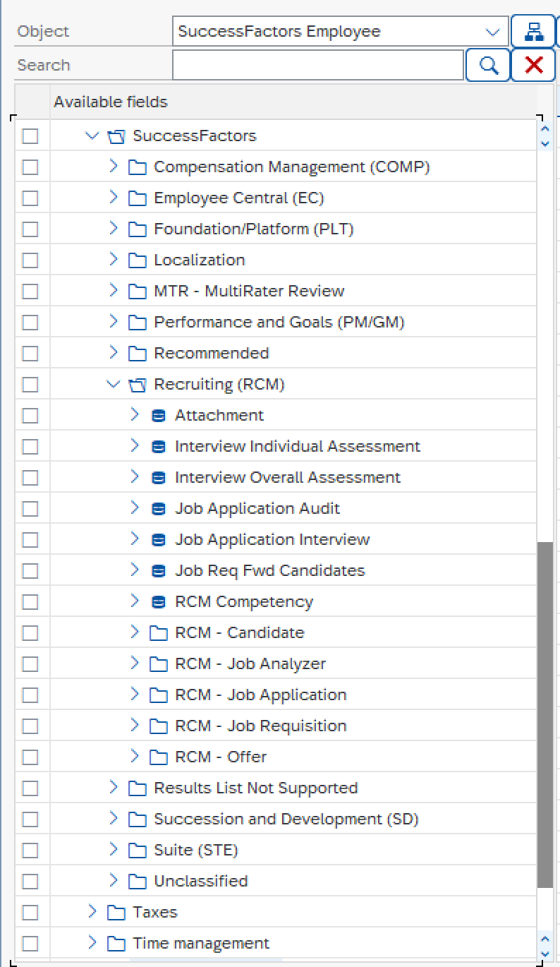Click the vertical scrollbar thumb of the fields list

pos(544,714)
